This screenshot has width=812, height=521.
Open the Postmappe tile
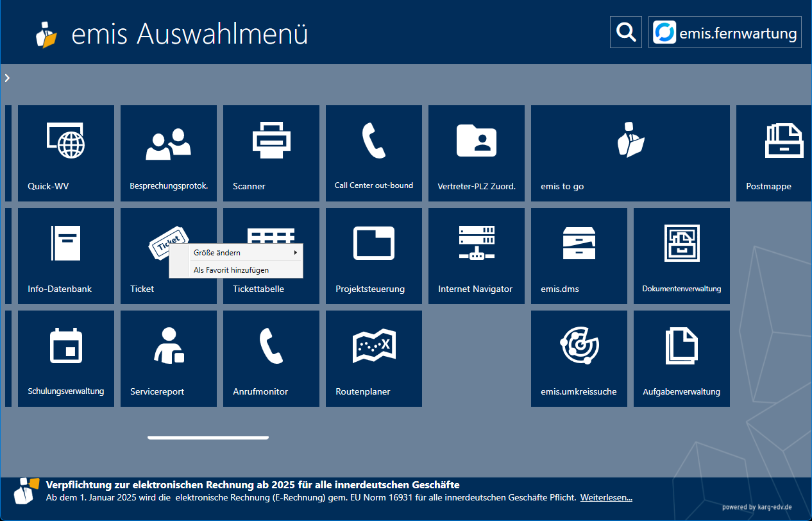[x=774, y=153]
